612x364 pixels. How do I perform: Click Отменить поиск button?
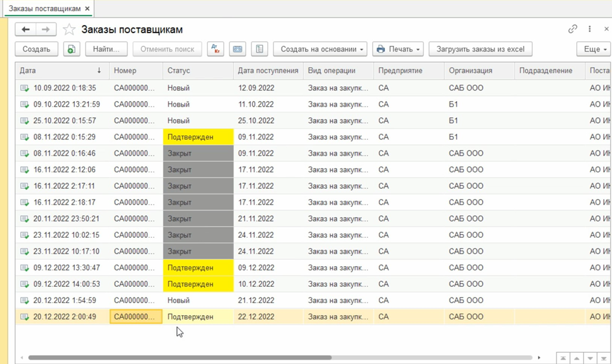coord(167,49)
